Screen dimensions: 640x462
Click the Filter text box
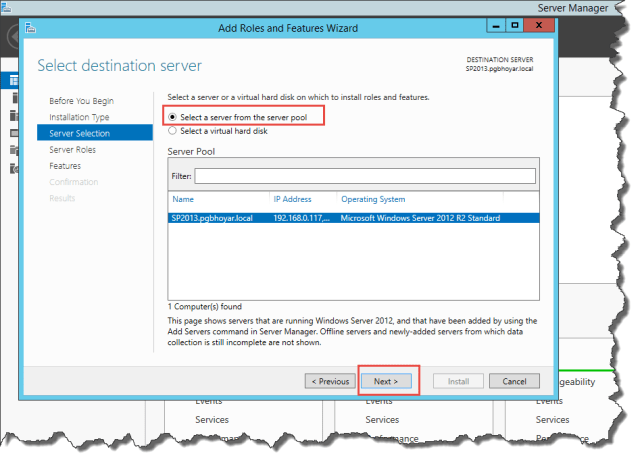point(364,176)
